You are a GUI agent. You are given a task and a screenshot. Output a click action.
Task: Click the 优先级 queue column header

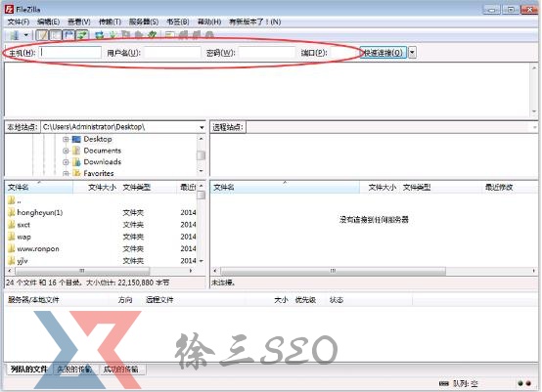click(x=305, y=300)
